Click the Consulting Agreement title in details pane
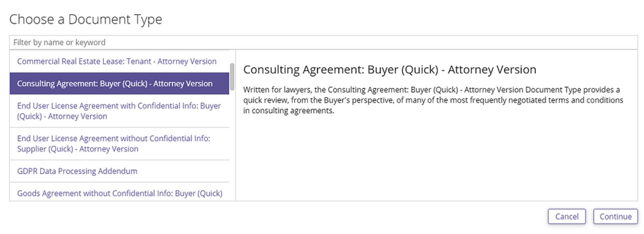 point(389,69)
